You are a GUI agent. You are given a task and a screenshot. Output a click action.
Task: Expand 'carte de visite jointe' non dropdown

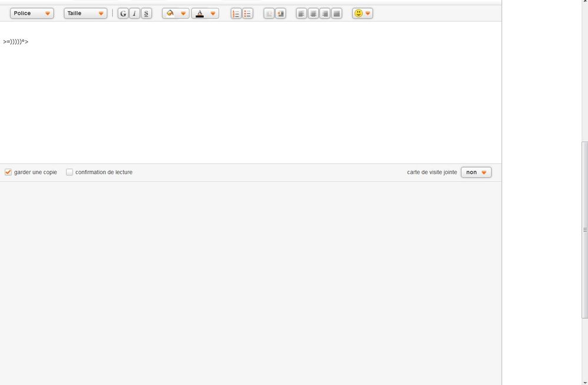[476, 172]
